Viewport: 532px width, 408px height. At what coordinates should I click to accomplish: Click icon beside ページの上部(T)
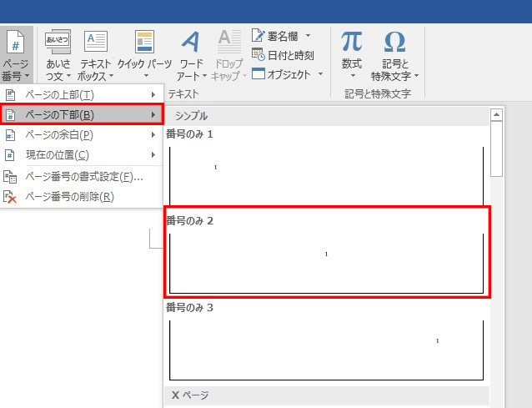click(x=11, y=95)
